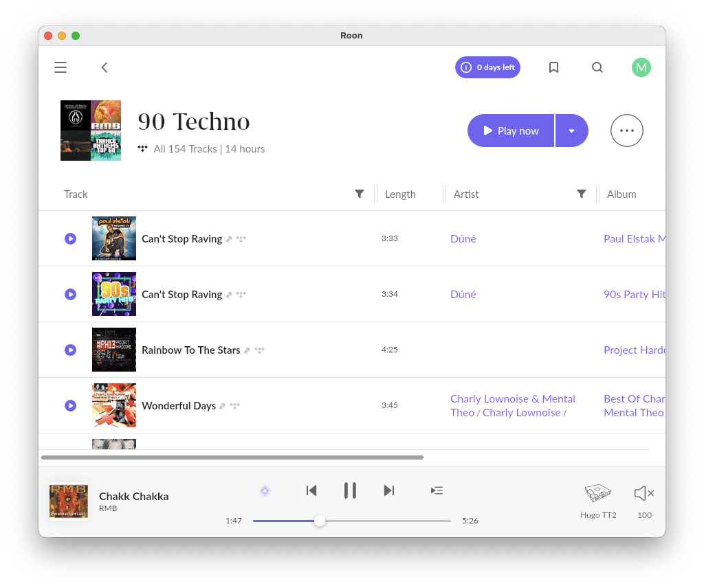Click the muted volume speaker icon
The image size is (704, 588).
644,493
